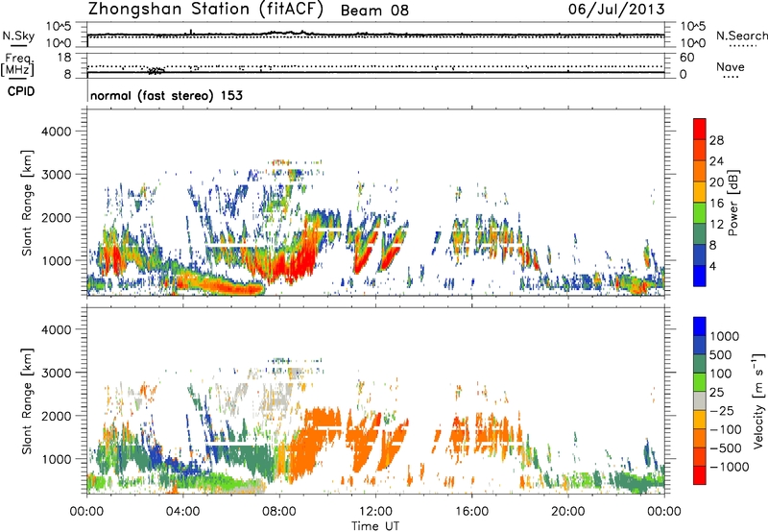768x532 pixels.
Task: Click the 'Beam 08' label
Action: [x=374, y=11]
